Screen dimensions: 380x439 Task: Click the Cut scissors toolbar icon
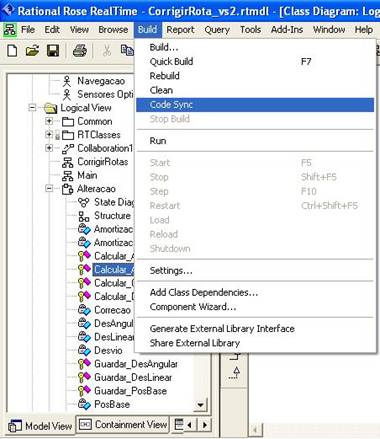point(107,51)
